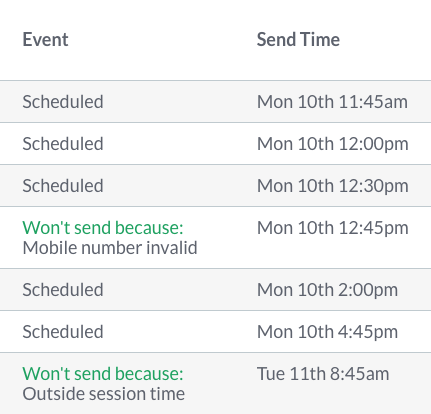Click the Mon 10th 4:45pm send time
This screenshot has height=414, width=431.
[x=327, y=332]
